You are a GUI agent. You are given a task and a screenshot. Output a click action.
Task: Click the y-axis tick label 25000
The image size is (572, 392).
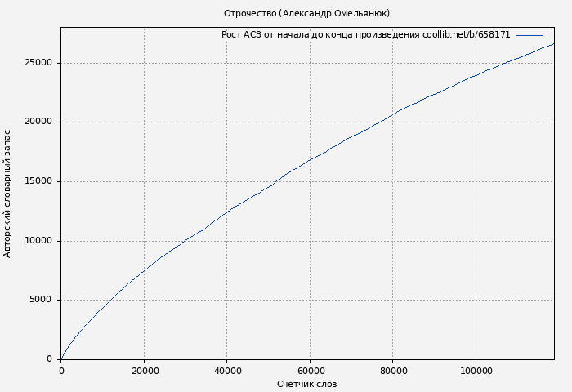(x=39, y=63)
